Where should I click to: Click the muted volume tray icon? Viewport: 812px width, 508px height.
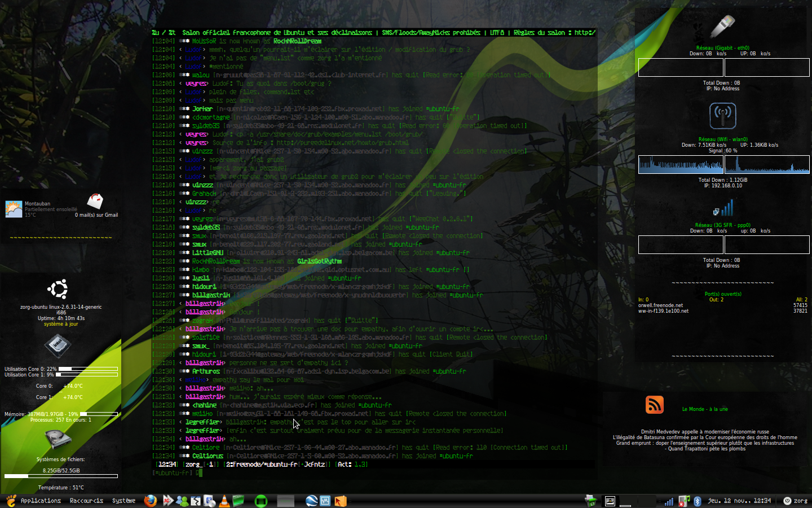point(683,501)
